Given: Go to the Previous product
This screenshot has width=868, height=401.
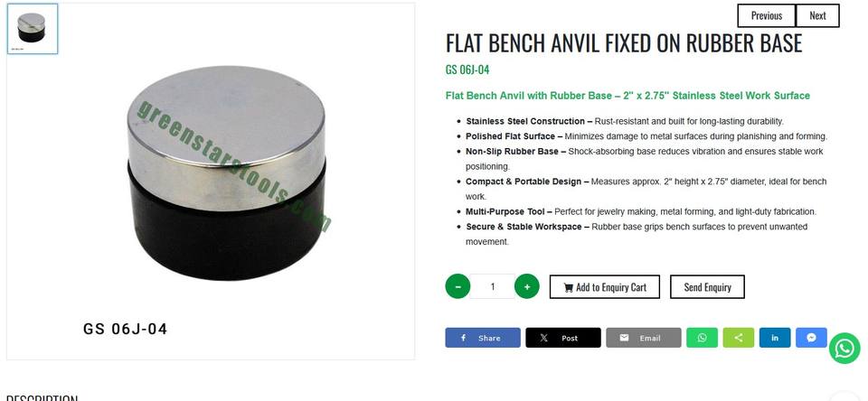Looking at the screenshot, I should coord(766,15).
